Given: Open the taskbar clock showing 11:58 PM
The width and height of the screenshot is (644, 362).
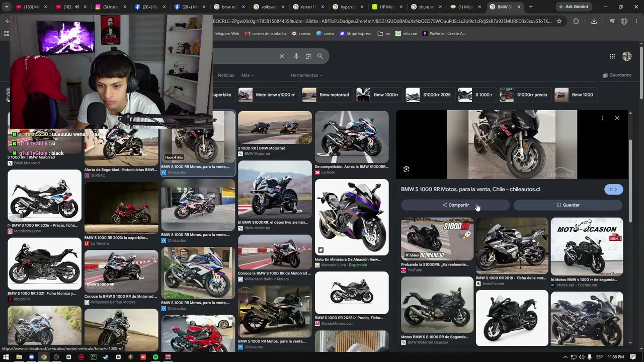Looking at the screenshot, I should (x=615, y=357).
